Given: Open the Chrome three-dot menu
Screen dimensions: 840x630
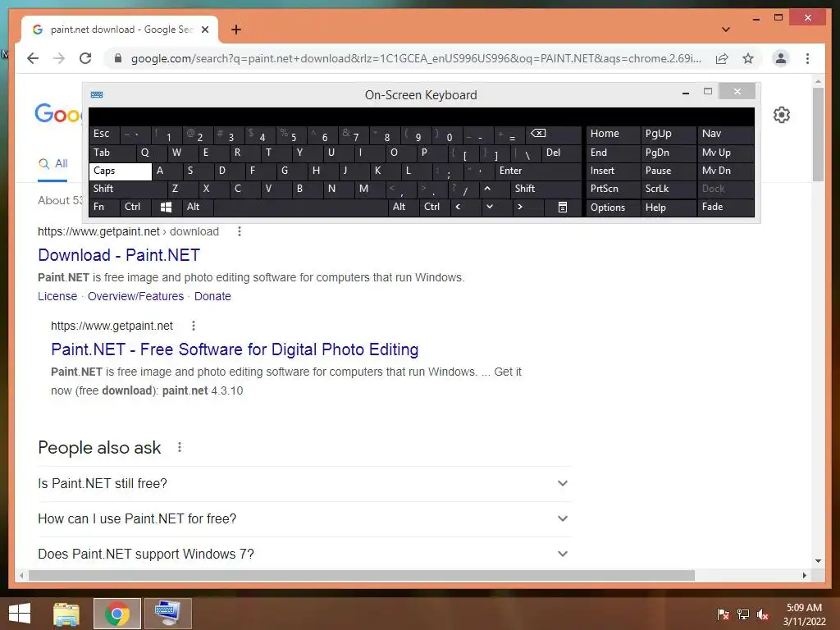Looking at the screenshot, I should (807, 58).
